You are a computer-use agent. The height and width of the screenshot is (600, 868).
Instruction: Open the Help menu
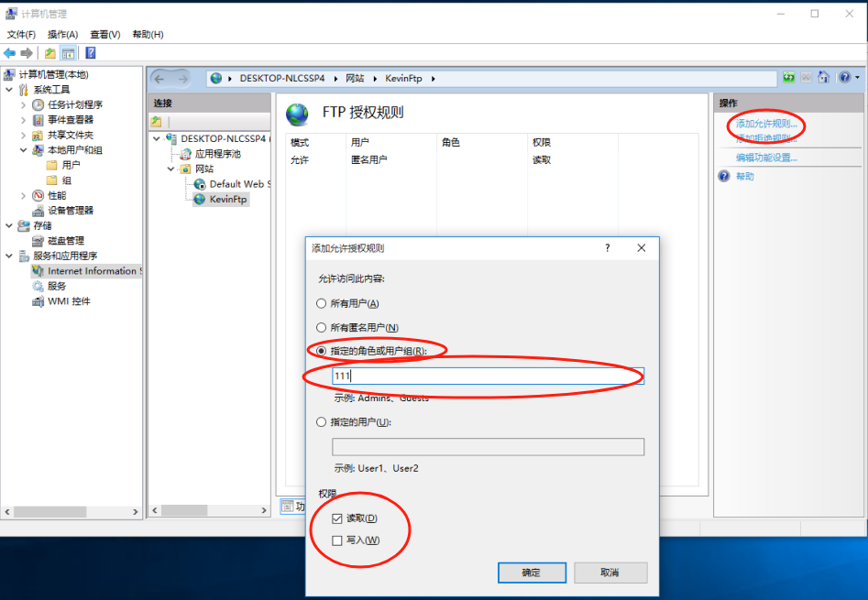[x=148, y=34]
